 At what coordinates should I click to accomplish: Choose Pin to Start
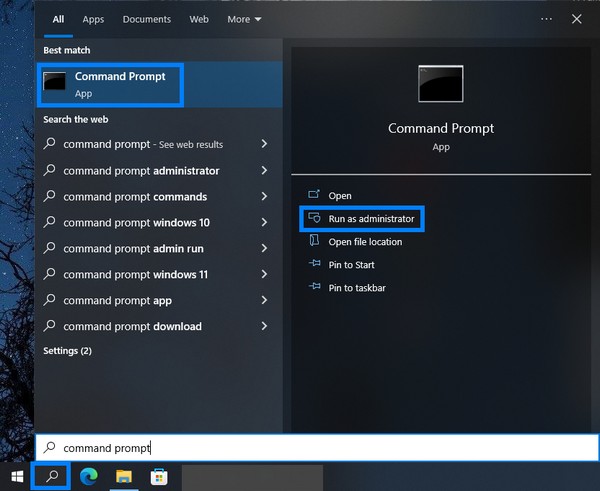point(351,265)
